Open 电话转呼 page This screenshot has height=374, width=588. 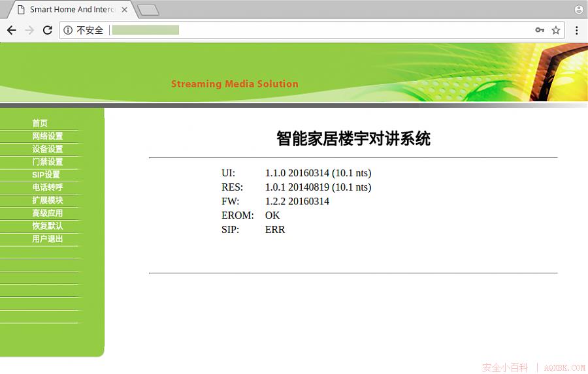click(x=48, y=187)
